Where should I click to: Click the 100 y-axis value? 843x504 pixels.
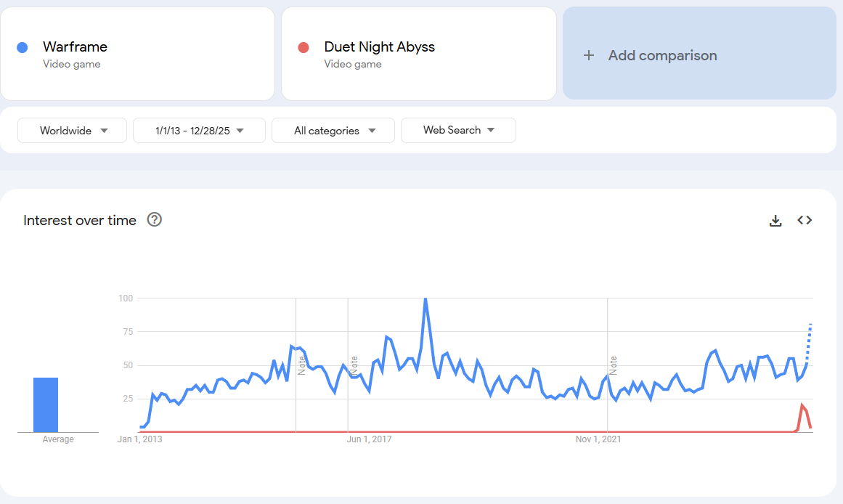pyautogui.click(x=126, y=298)
